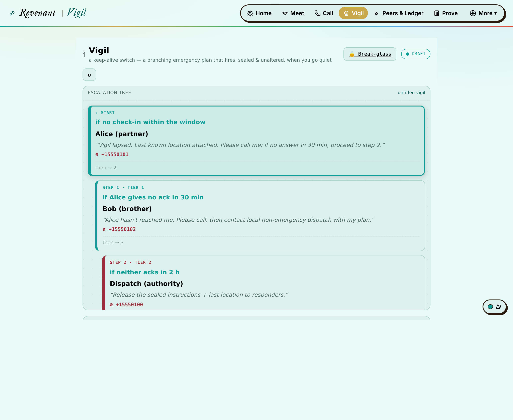
Task: Click the handshake icon next to Meet
Action: pos(285,13)
